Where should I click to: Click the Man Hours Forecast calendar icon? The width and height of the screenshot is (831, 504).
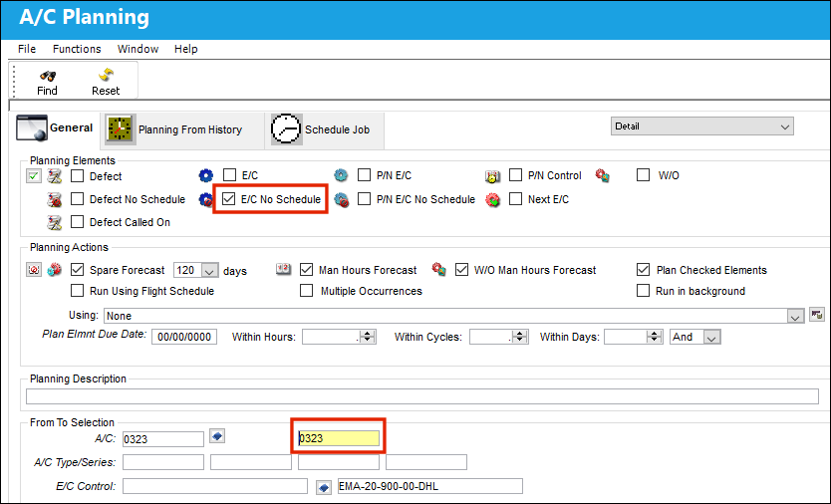[x=284, y=269]
